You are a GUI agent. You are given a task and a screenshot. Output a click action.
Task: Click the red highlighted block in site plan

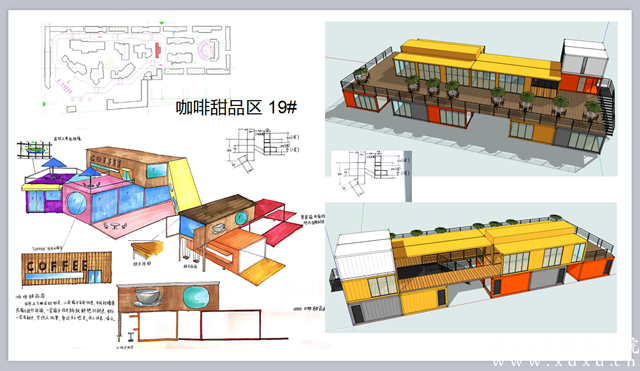point(158,50)
